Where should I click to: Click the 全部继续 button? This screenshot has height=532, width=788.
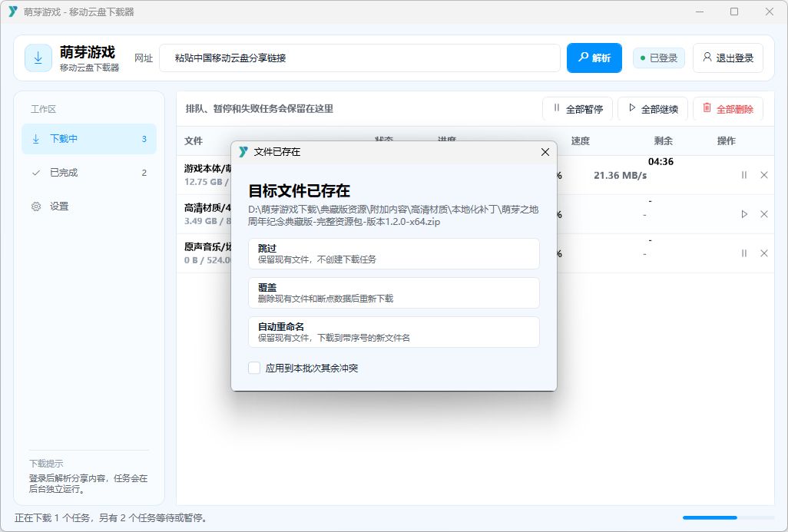(653, 108)
